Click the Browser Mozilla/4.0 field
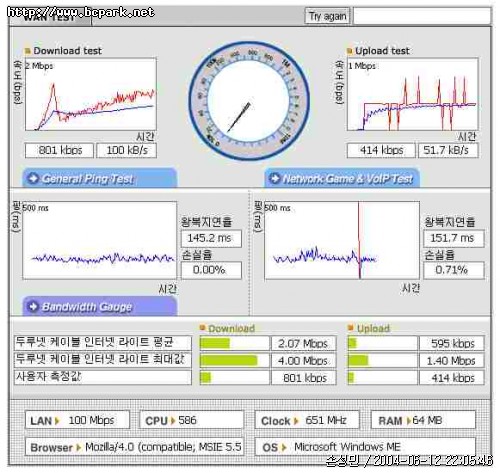 point(134,447)
